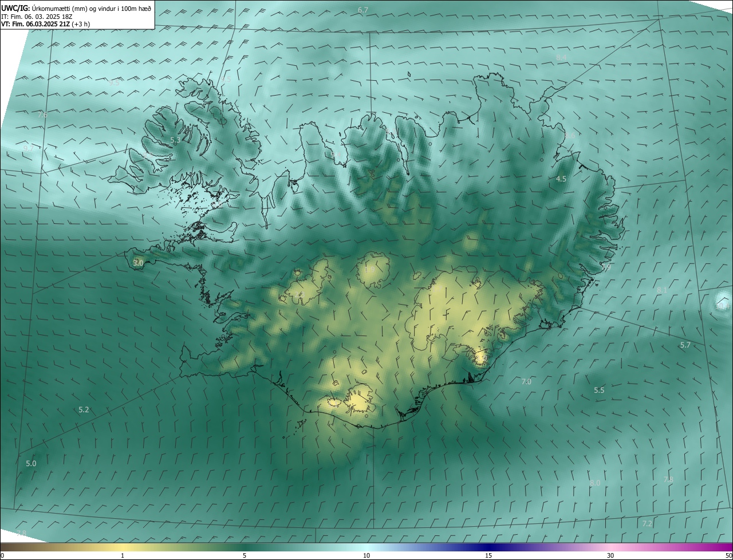Click the precipitation color scale bar

coord(366,547)
